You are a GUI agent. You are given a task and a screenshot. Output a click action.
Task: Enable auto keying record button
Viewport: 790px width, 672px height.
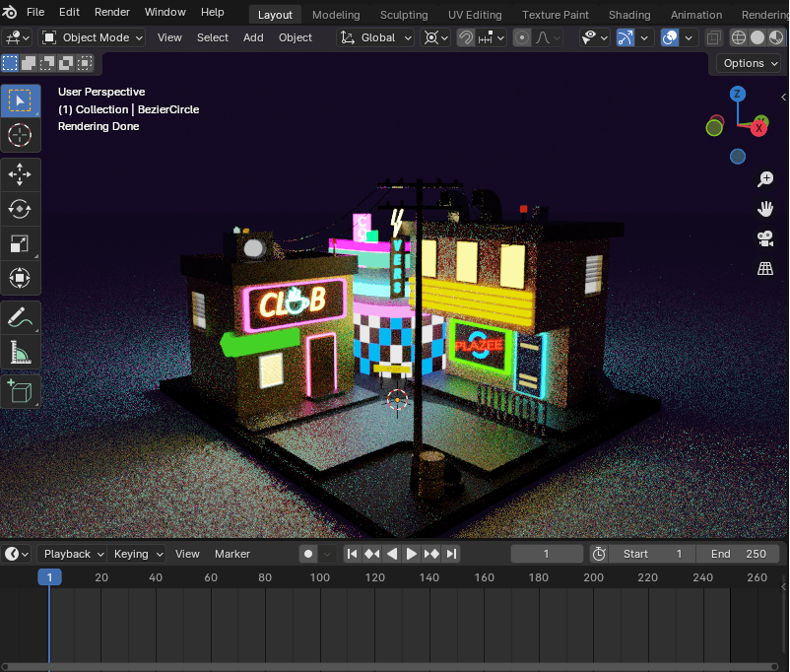pyautogui.click(x=308, y=554)
